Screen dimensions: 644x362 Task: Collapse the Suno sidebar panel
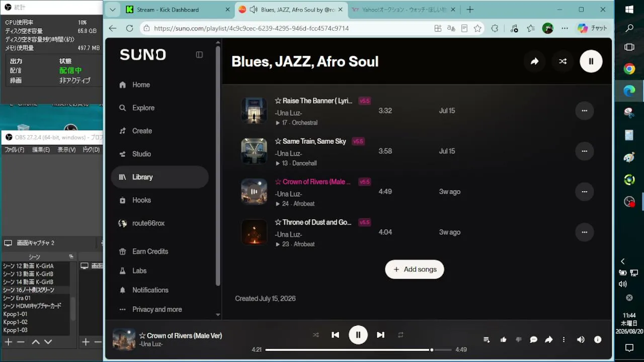point(199,55)
